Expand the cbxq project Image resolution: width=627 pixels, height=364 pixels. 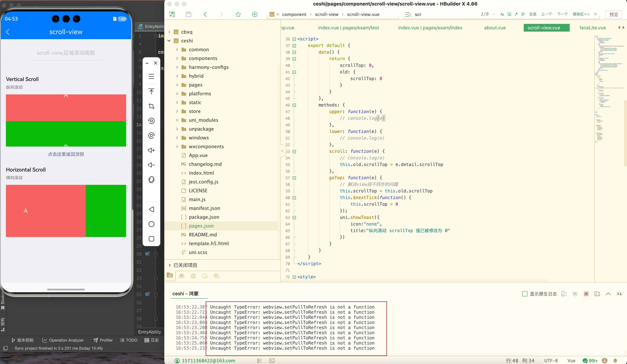tap(169, 32)
